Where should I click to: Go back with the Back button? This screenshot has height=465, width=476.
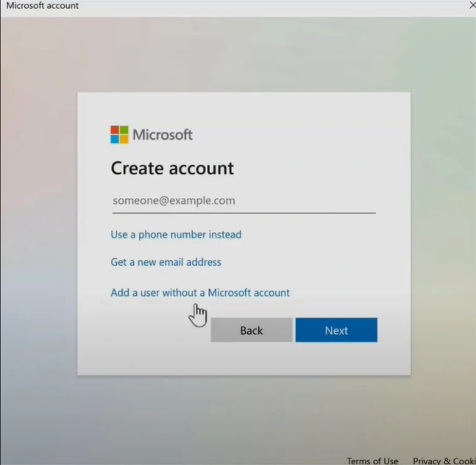coord(252,330)
